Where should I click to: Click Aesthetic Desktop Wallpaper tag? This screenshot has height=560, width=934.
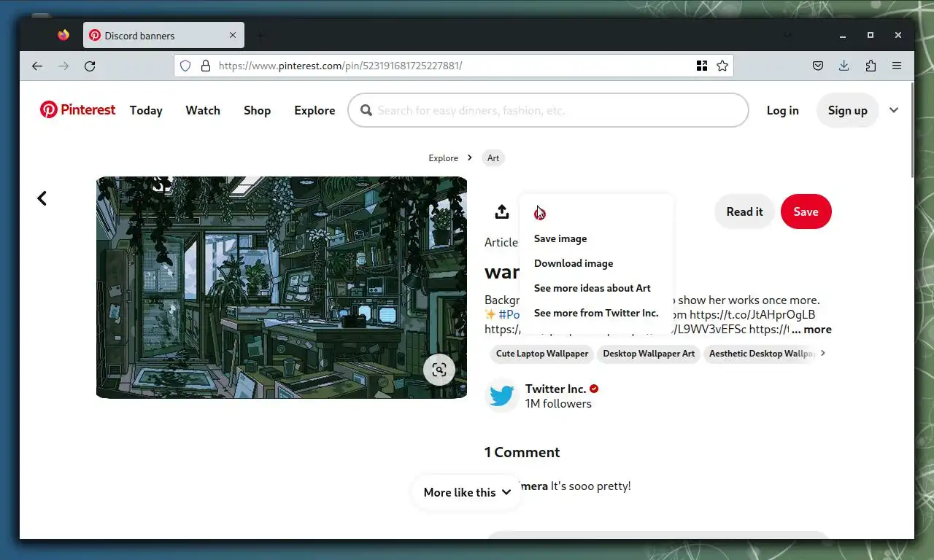point(760,354)
